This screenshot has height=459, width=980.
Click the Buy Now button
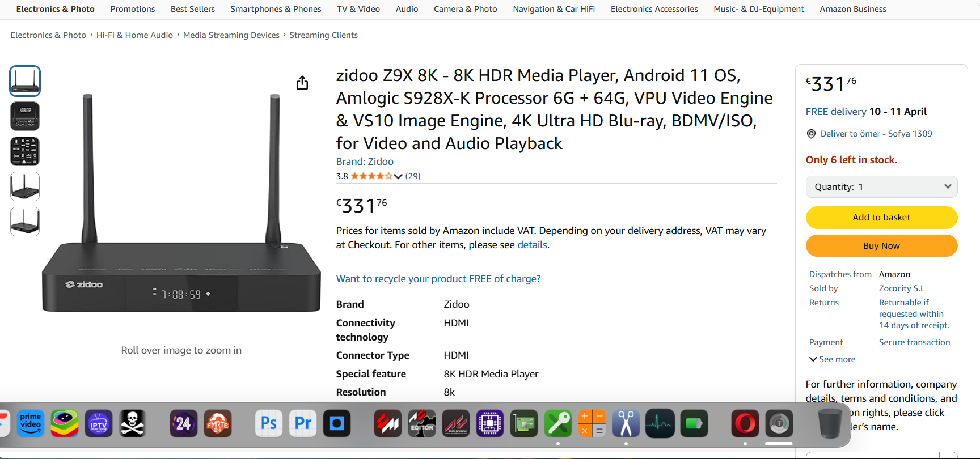point(881,246)
